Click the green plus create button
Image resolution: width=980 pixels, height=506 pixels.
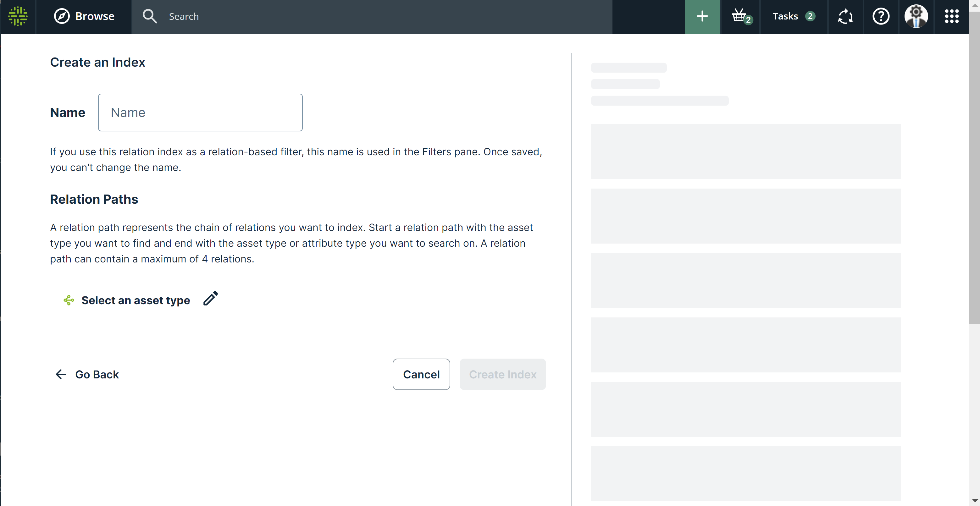click(702, 16)
